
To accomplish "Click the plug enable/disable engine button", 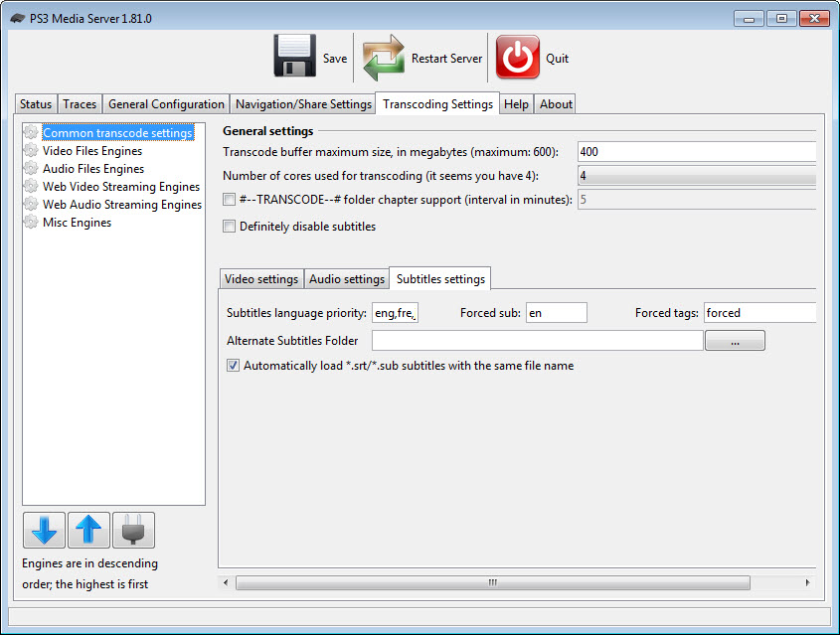I will click(x=133, y=530).
